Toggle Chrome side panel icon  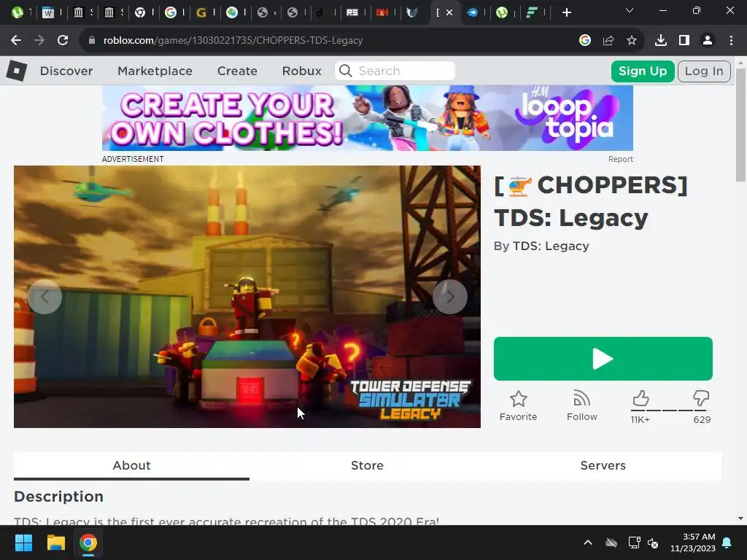[684, 41]
